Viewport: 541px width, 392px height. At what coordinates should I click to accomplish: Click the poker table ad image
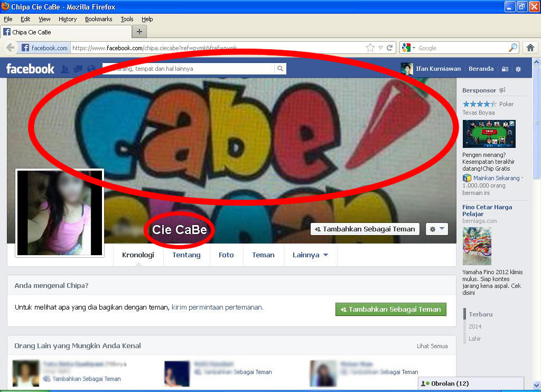[489, 134]
